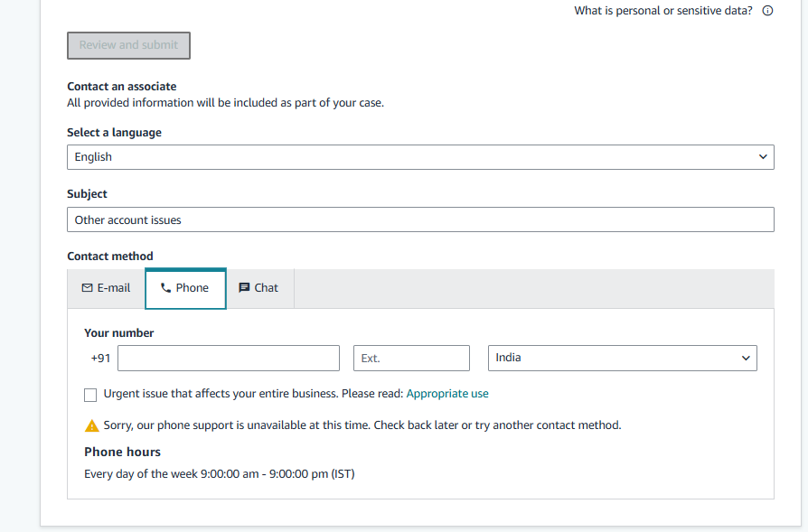The image size is (808, 532).
Task: Click the language dropdown chevron arrow
Action: click(763, 156)
